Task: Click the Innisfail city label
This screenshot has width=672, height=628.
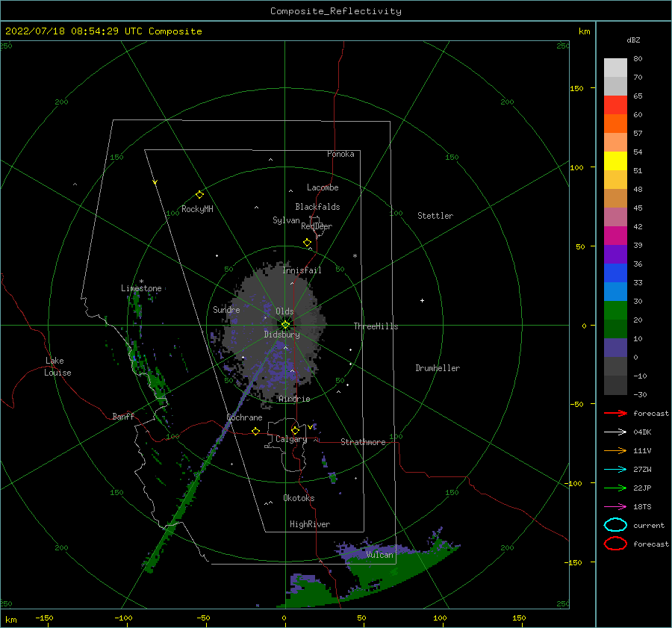Action: click(302, 270)
